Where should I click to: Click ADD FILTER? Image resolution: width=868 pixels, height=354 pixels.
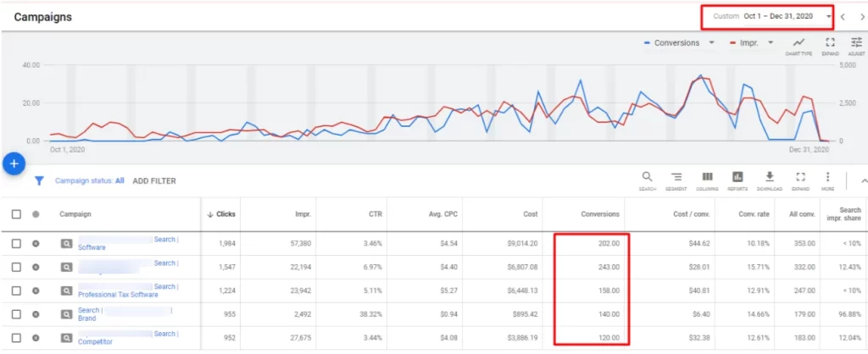(x=154, y=180)
